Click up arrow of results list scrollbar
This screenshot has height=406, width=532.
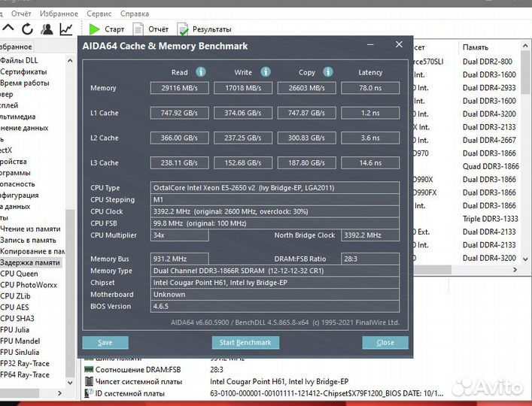[525, 45]
